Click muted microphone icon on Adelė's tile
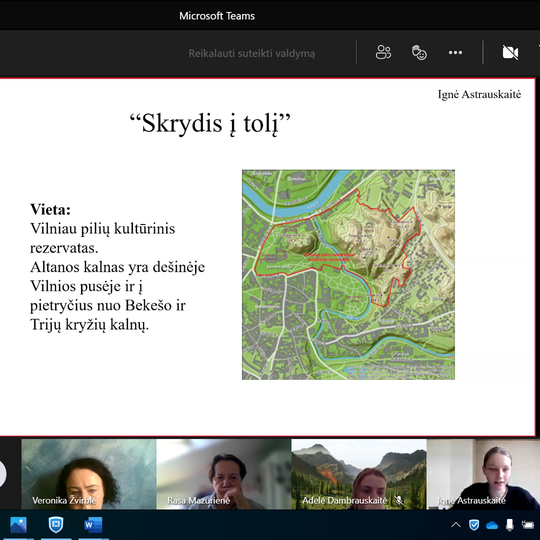Image resolution: width=540 pixels, height=540 pixels. pos(399,500)
